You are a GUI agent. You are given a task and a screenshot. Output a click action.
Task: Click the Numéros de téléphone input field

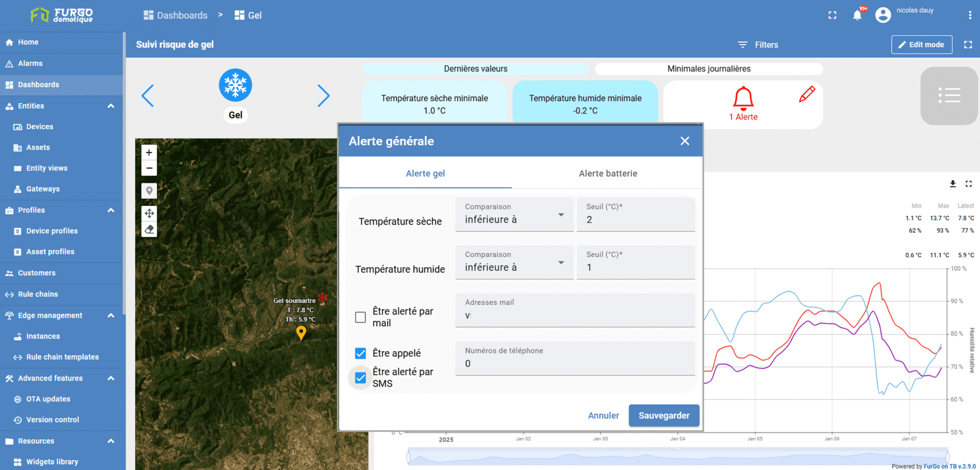tap(575, 363)
